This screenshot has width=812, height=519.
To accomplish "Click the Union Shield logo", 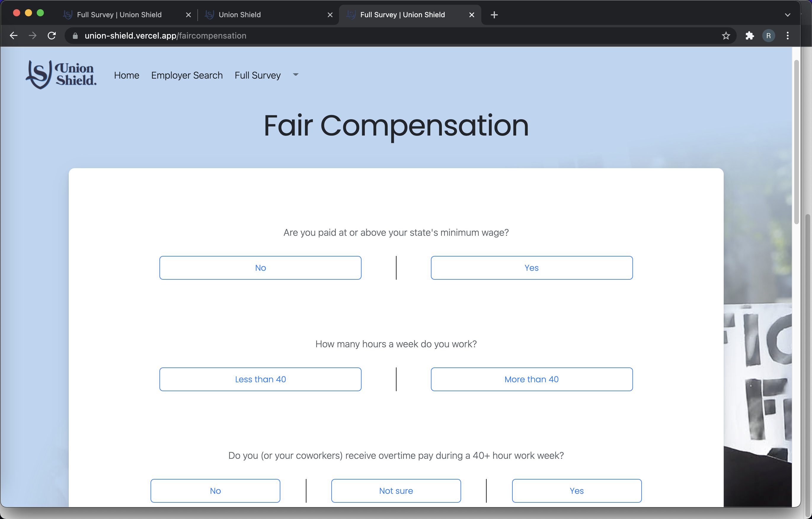I will pos(61,74).
